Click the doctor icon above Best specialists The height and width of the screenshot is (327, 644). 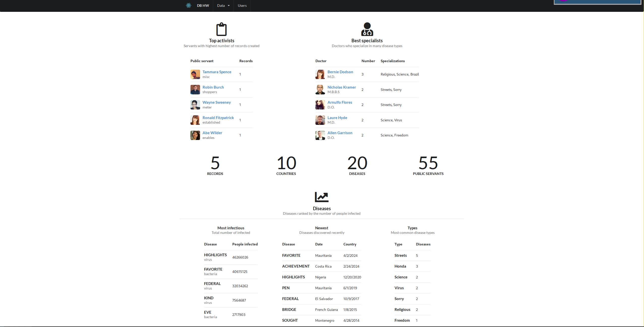367,29
